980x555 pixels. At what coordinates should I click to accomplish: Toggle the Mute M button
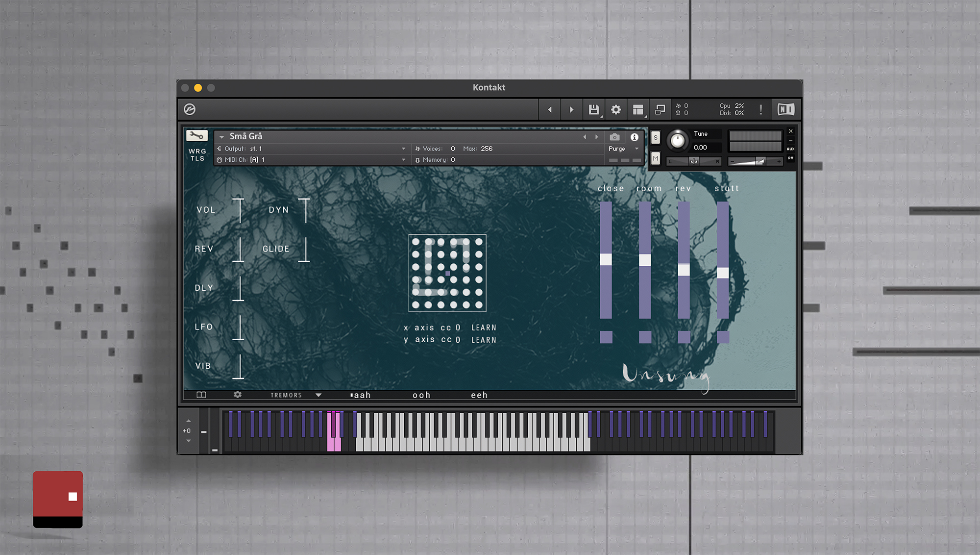656,158
